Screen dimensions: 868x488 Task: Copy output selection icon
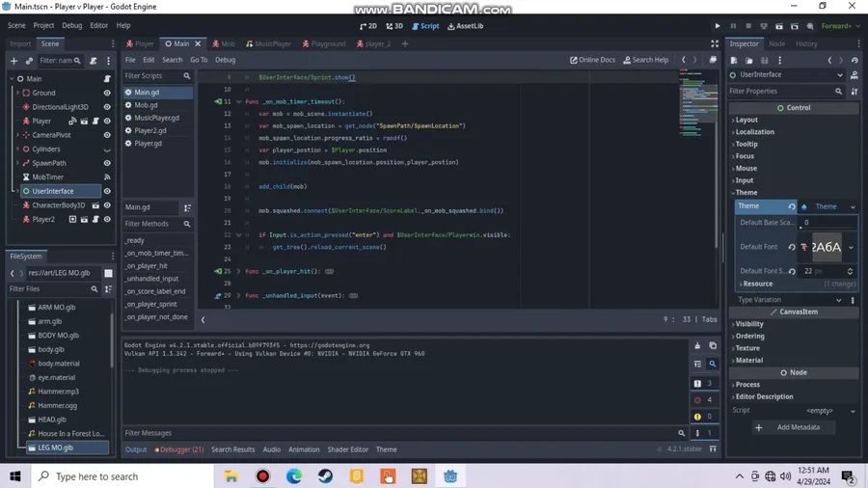[x=713, y=346]
